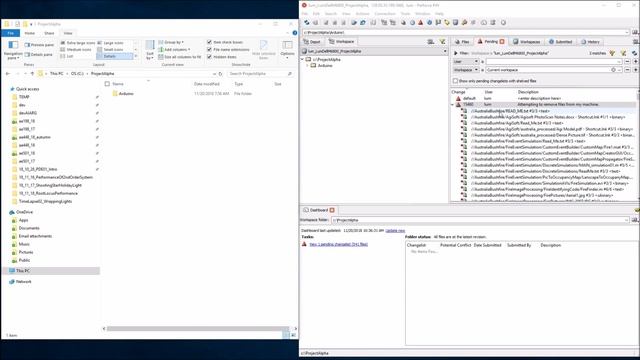The image size is (640, 360).
Task: Open the Add columns dropdown in Explorer
Action: (174, 50)
